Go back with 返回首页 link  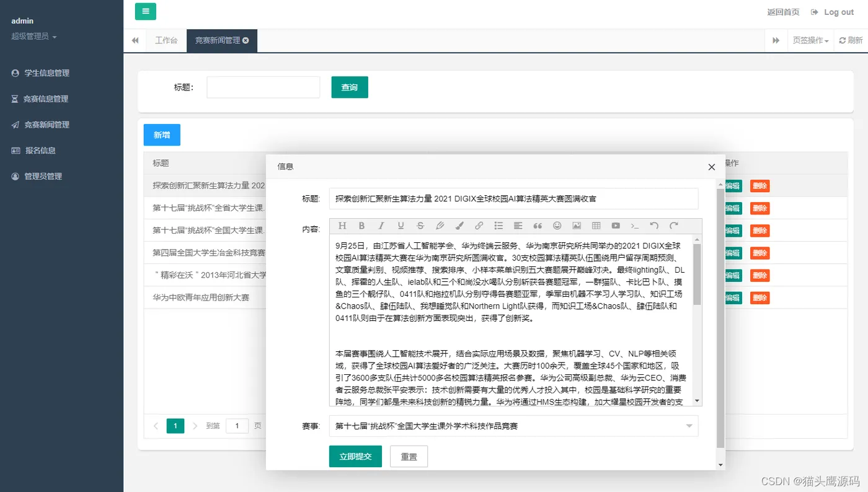coord(783,12)
